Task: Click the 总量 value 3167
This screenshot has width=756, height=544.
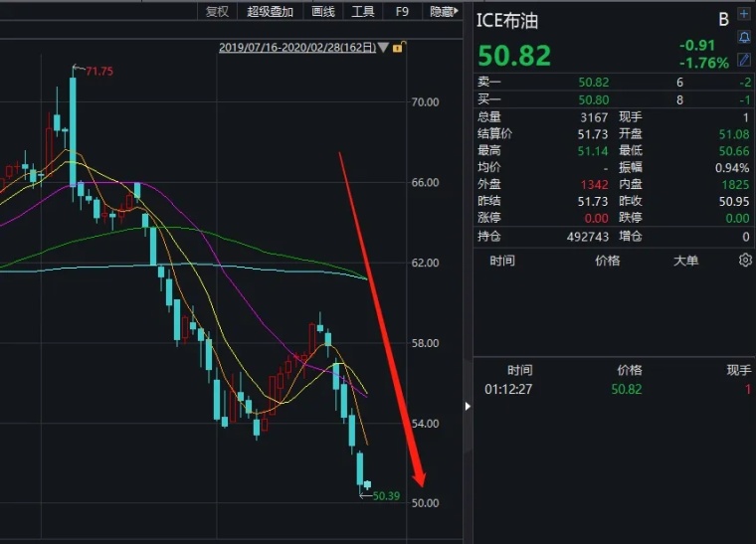Action: coord(594,117)
